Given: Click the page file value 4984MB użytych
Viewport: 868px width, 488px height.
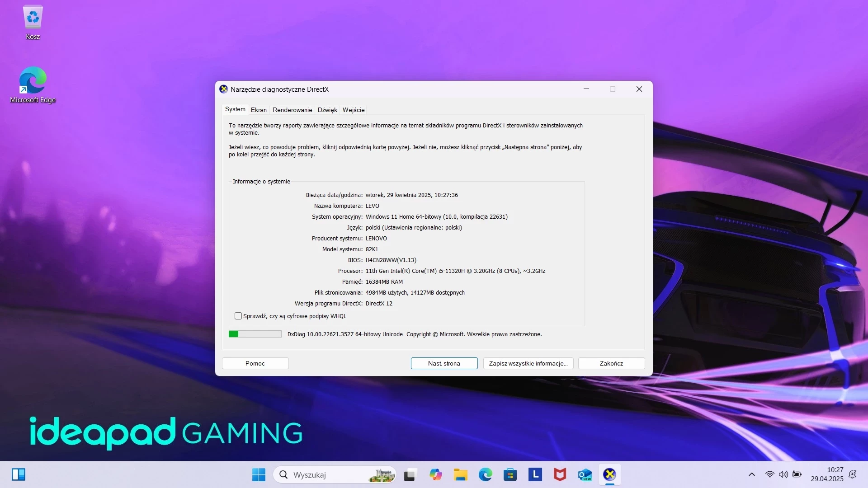Looking at the screenshot, I should (415, 292).
